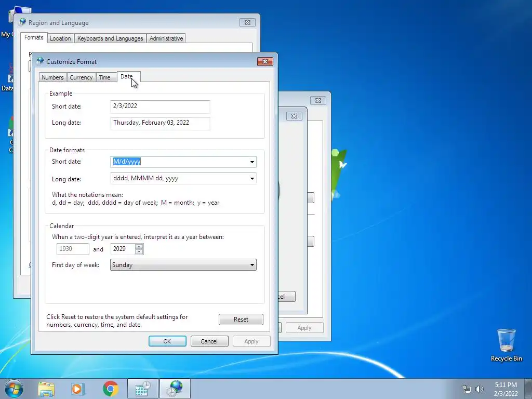532x399 pixels.
Task: Open the Location tab in Region and Language
Action: (x=60, y=38)
